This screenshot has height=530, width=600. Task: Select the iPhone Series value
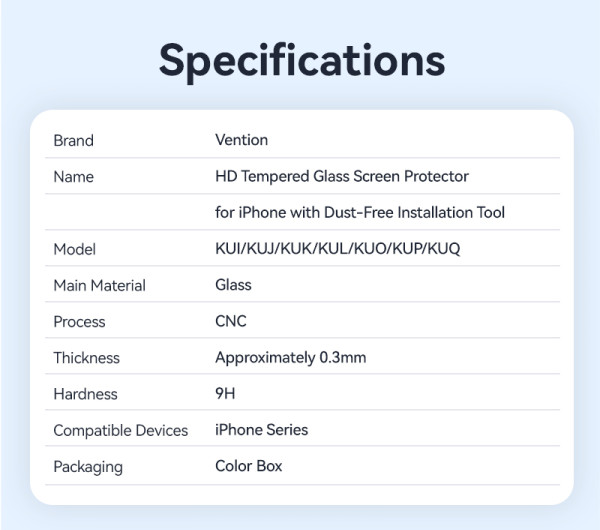(261, 430)
